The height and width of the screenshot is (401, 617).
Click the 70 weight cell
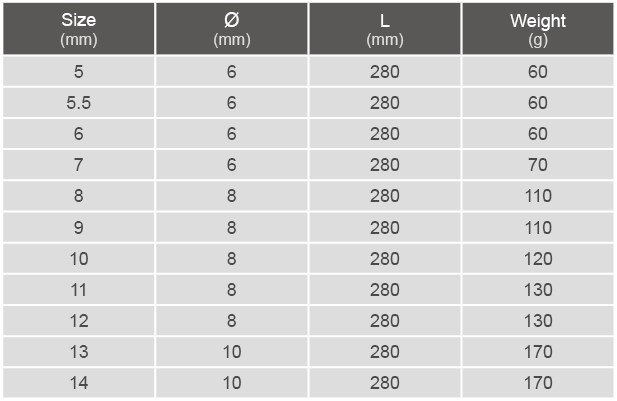point(538,164)
